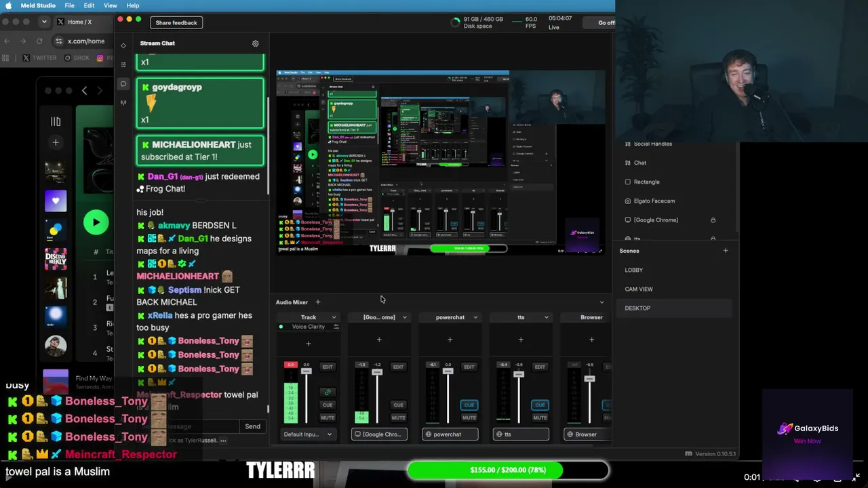The image size is (868, 488).
Task: Click the link icon on Track channel
Action: 328,392
